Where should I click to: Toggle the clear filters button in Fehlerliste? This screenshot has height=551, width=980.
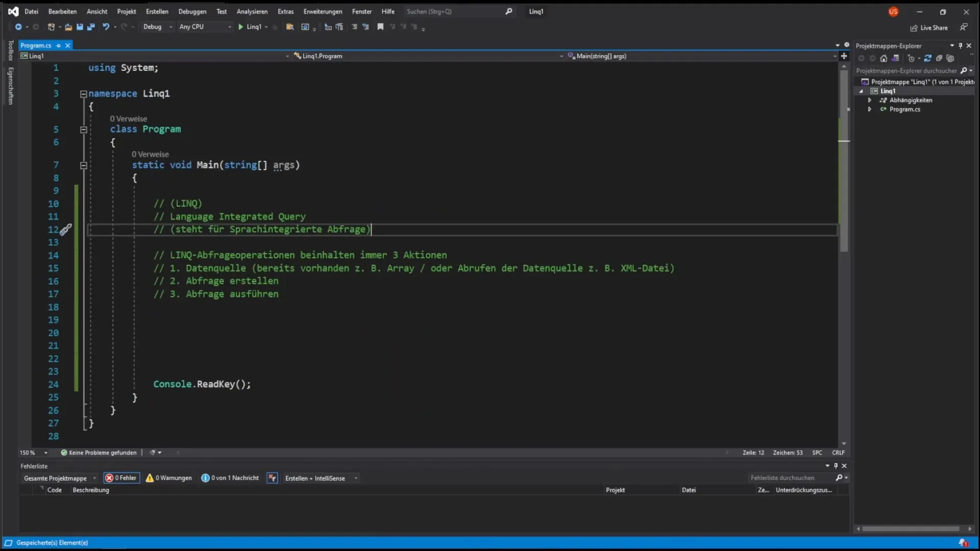pos(272,478)
